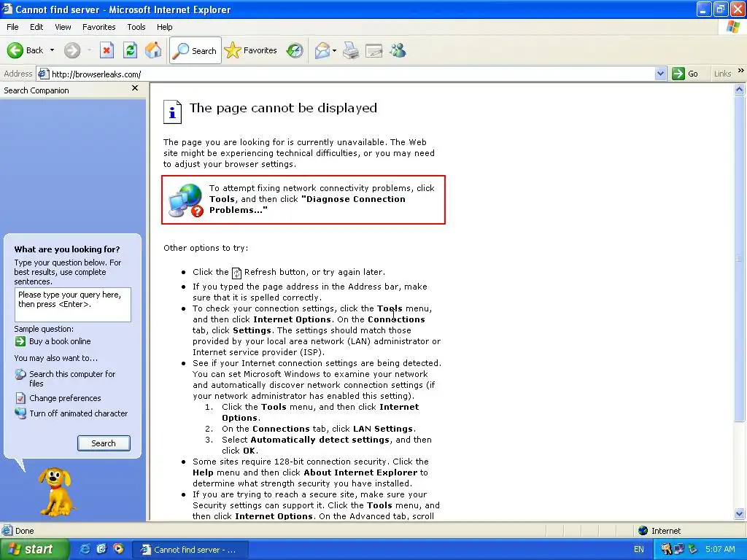Click the page icon in Address bar
This screenshot has height=560, width=747.
[x=43, y=74]
